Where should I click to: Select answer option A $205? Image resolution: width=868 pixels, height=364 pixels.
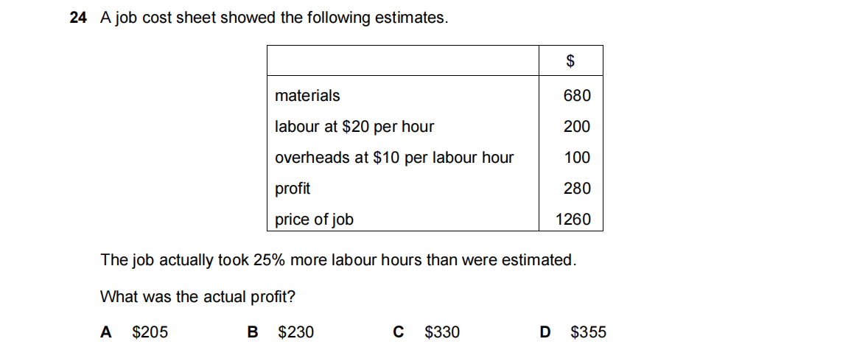click(134, 332)
